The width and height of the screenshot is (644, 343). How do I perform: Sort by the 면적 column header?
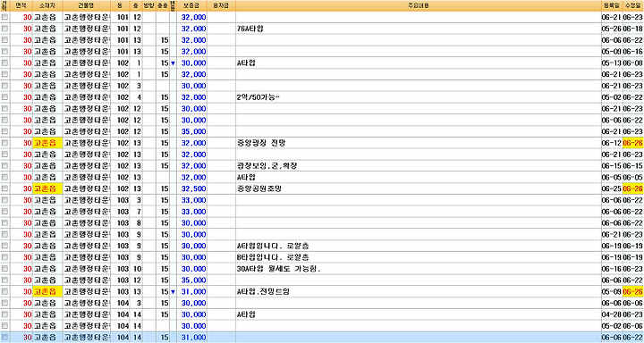[x=21, y=5]
